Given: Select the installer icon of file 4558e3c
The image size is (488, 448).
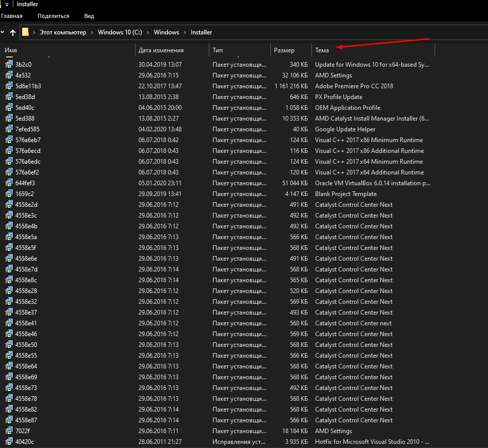Looking at the screenshot, I should pyautogui.click(x=9, y=215).
